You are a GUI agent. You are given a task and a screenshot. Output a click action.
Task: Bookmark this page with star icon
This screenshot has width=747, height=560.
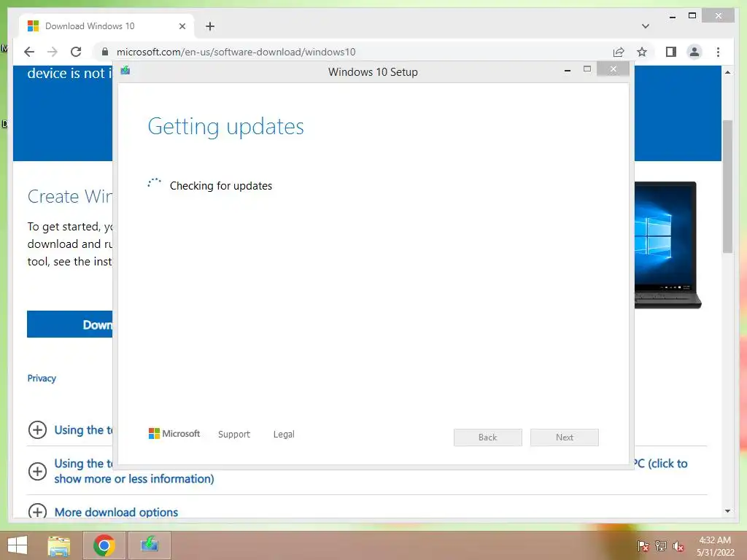(642, 52)
